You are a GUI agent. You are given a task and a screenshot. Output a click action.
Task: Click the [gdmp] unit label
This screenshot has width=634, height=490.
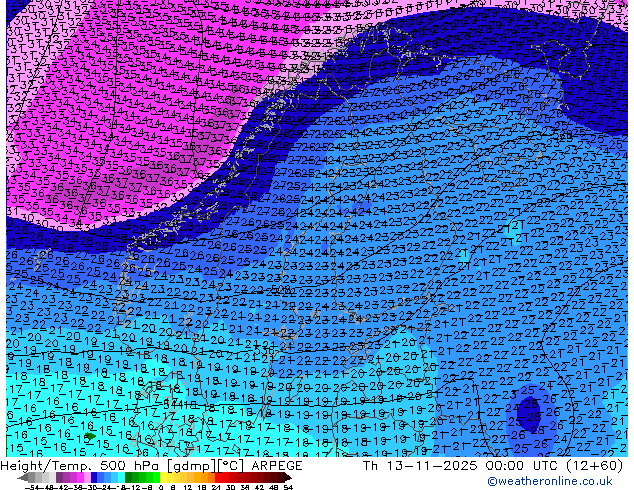pos(190,466)
